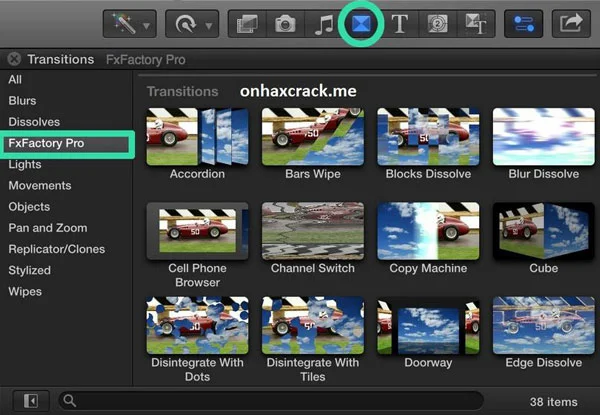Click the Copy Machine label text

[428, 269]
